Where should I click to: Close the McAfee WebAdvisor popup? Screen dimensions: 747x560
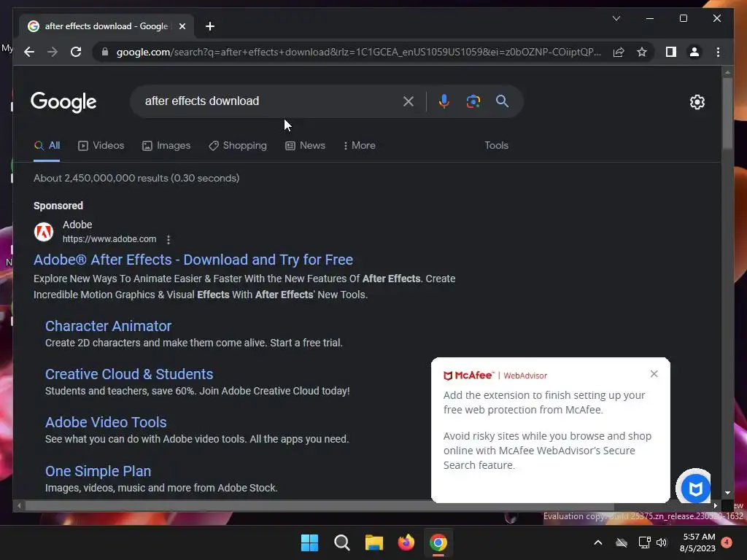pyautogui.click(x=654, y=374)
